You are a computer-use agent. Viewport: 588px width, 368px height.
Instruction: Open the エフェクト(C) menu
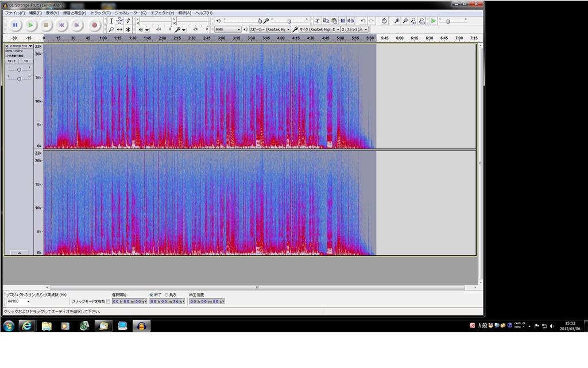pos(162,13)
